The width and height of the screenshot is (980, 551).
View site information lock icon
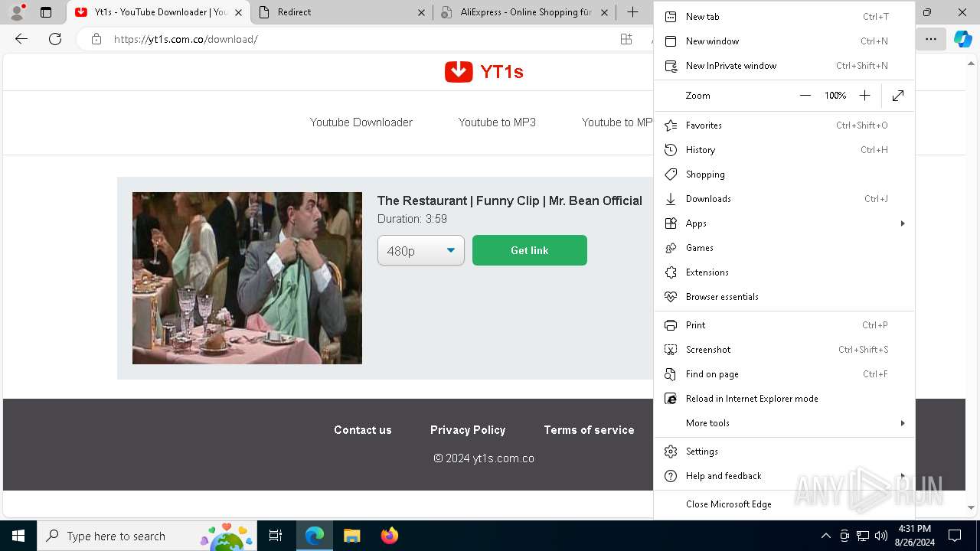(x=96, y=39)
